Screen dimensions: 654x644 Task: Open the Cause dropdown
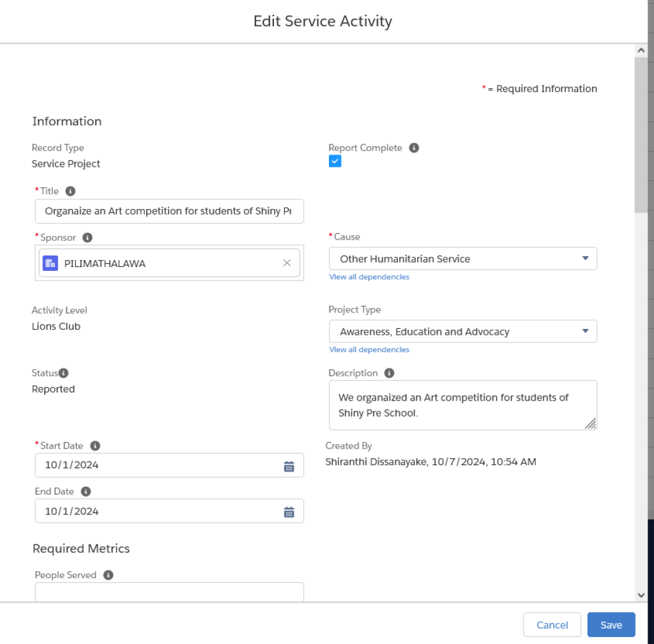coord(463,259)
